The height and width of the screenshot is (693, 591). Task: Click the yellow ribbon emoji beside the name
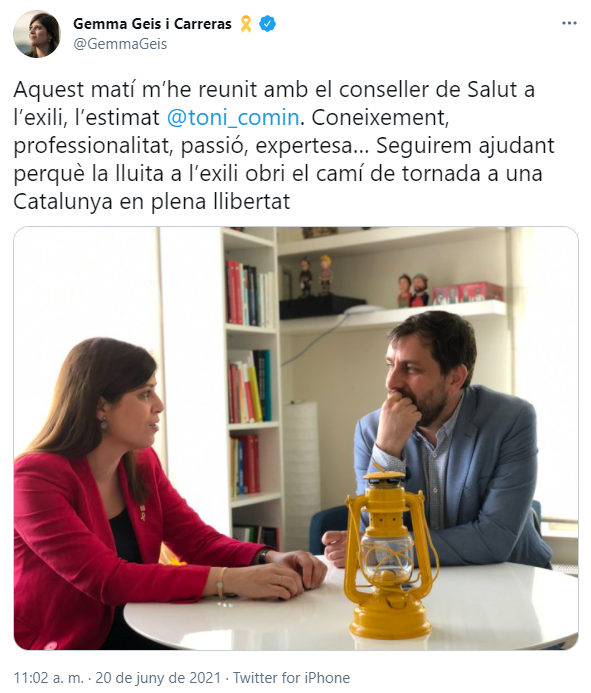pos(246,24)
